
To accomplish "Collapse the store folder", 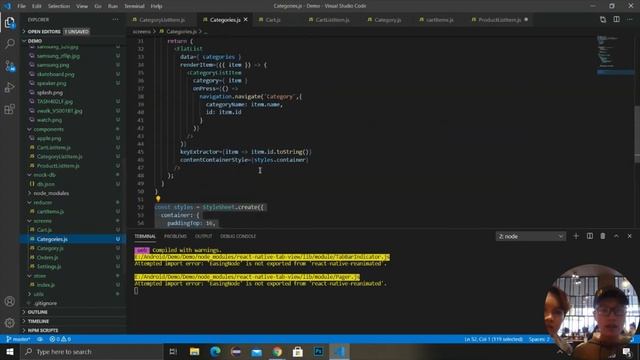I will (x=40, y=276).
